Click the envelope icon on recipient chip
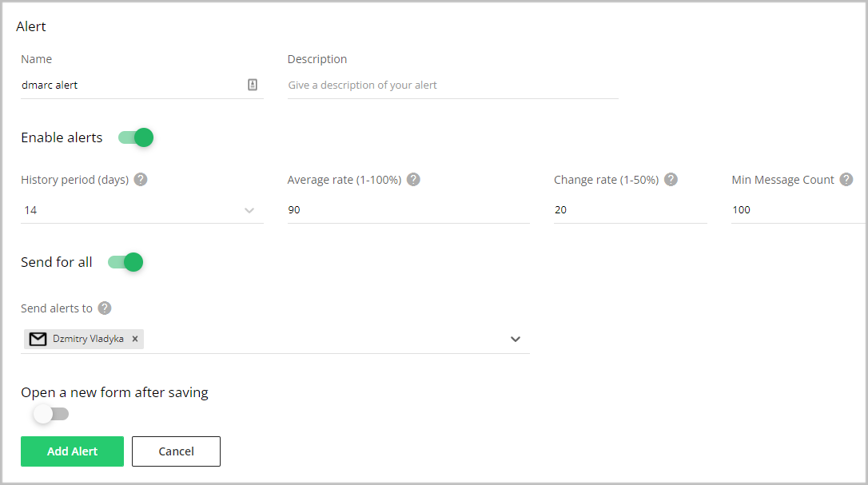This screenshot has height=485, width=868. pos(38,339)
